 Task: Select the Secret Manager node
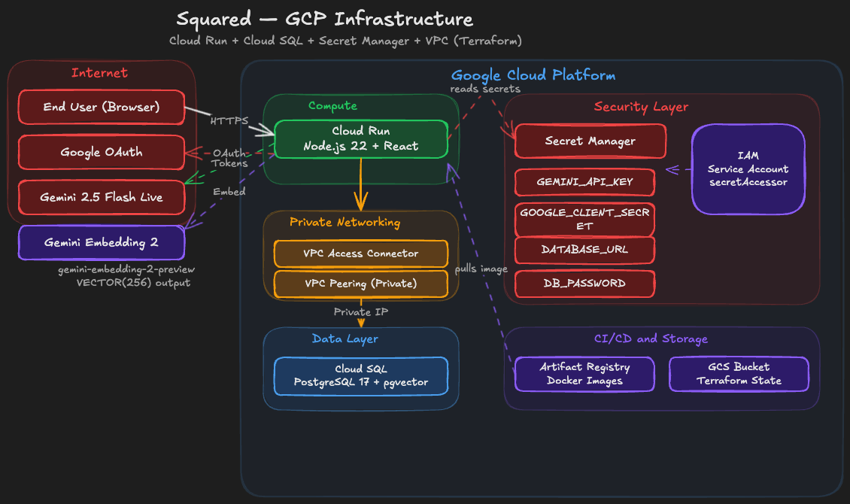click(x=590, y=141)
